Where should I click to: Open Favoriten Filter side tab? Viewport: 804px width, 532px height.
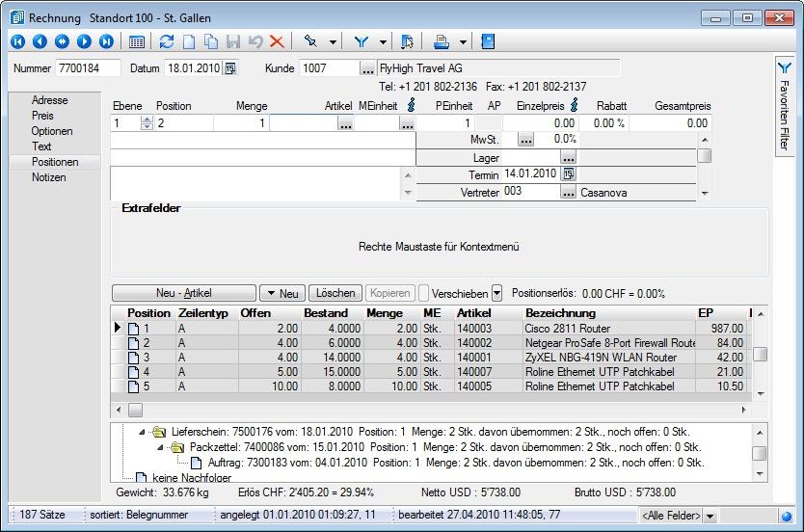click(784, 106)
